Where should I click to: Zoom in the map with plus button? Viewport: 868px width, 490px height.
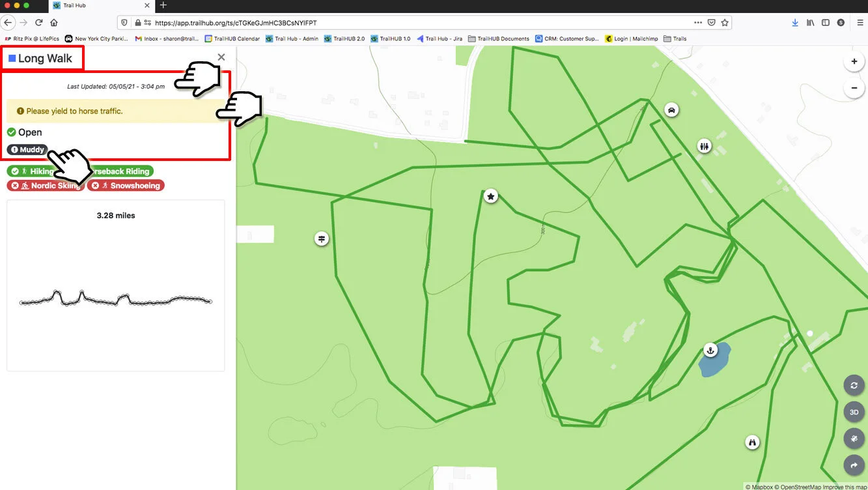(854, 62)
